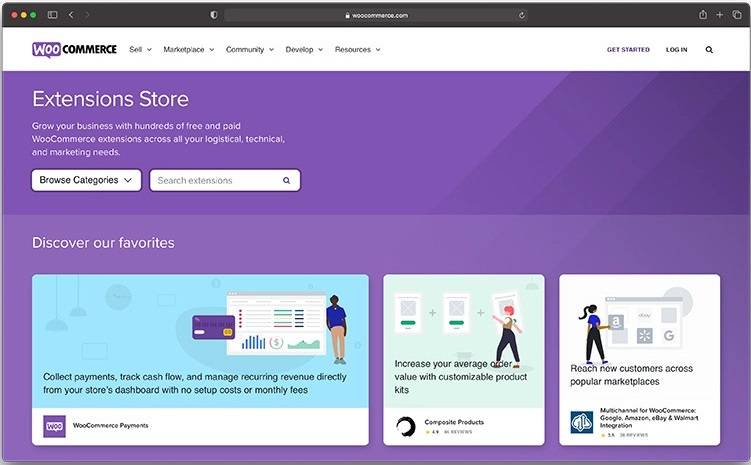Click the 'Collect payments, track cash flow' text

point(194,383)
